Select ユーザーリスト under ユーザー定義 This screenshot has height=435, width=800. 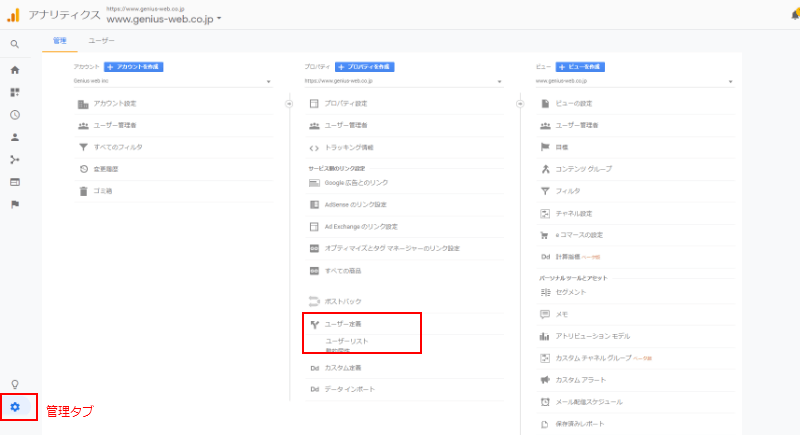coord(346,341)
